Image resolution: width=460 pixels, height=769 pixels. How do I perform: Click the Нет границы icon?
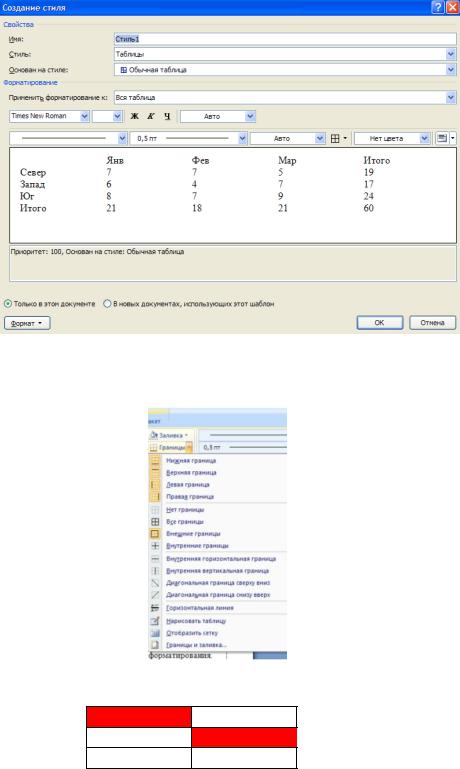[x=155, y=510]
